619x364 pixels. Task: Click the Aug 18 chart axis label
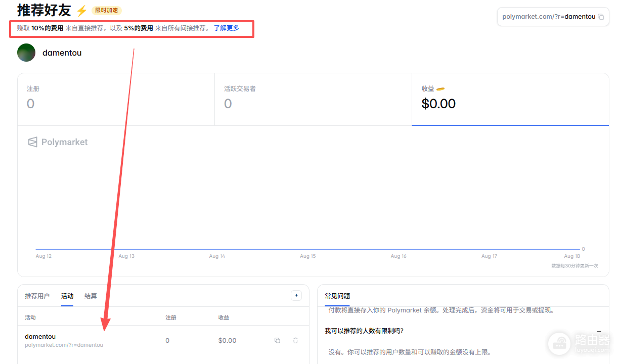coord(572,256)
